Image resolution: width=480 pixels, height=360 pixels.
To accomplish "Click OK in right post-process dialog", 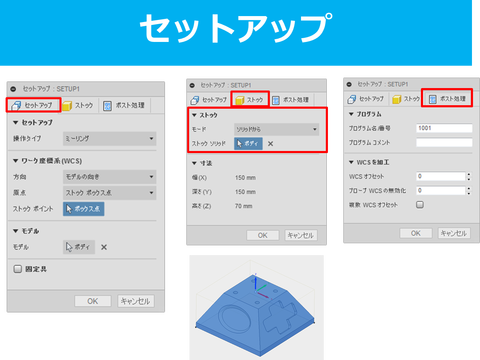I will click(x=416, y=233).
